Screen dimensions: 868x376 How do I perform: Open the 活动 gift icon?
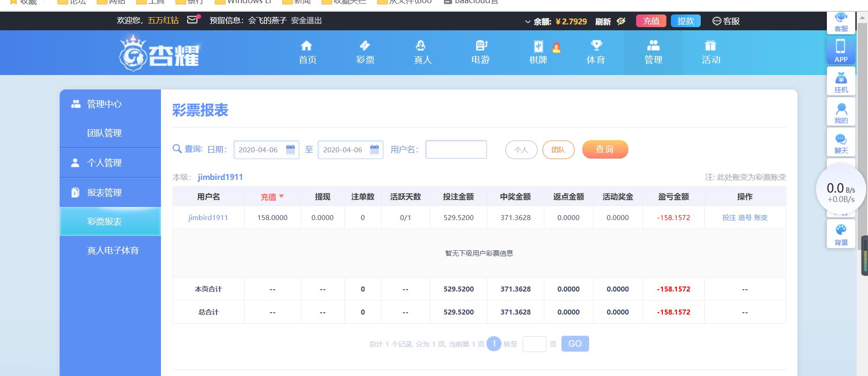[x=710, y=46]
